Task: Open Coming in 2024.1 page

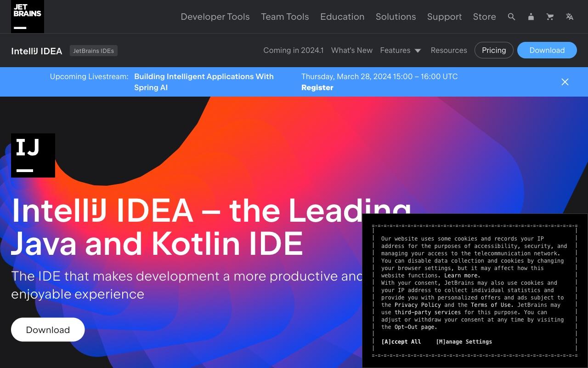Action: 293,50
